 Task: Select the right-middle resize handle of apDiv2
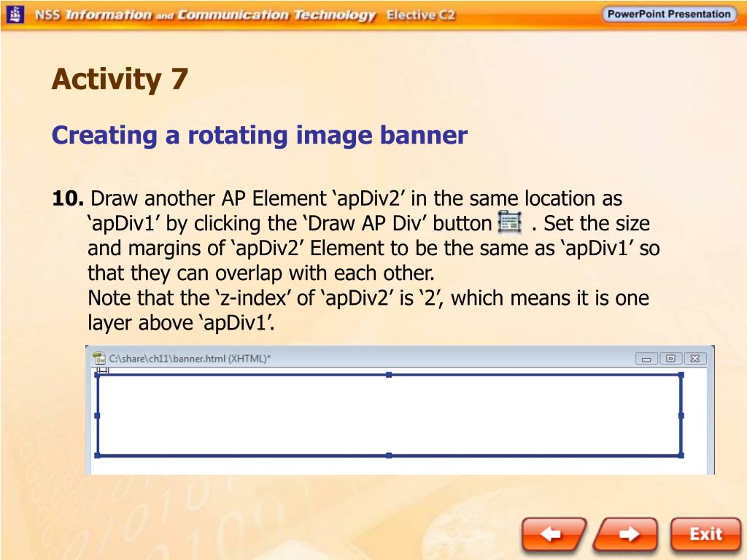point(681,415)
